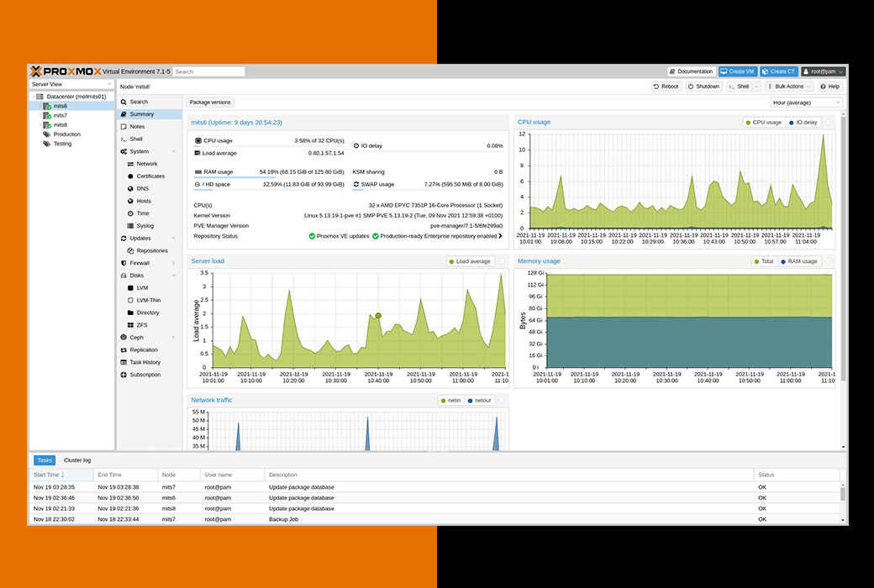This screenshot has width=874, height=588.
Task: Open the Shell button's dropdown arrow
Action: coord(756,87)
